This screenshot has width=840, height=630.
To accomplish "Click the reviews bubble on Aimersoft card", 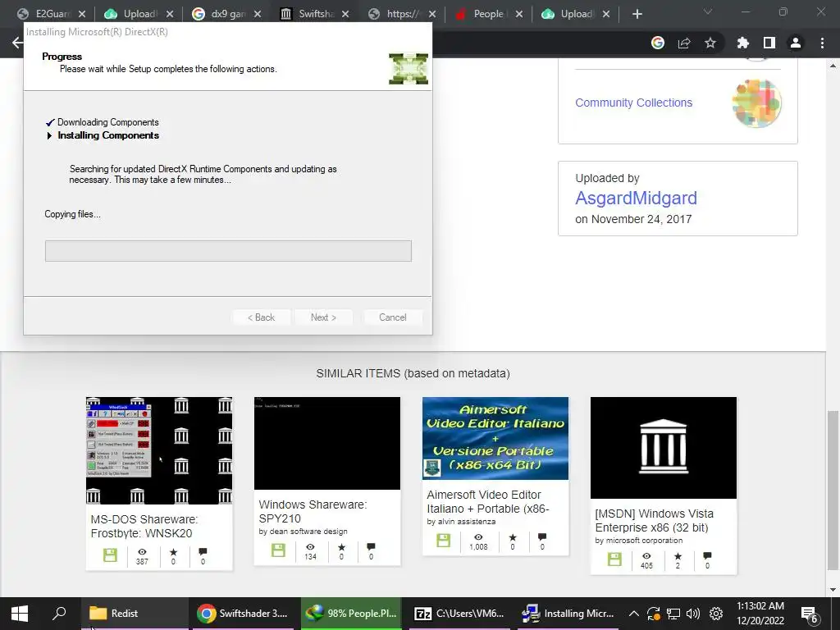I will pyautogui.click(x=542, y=536).
